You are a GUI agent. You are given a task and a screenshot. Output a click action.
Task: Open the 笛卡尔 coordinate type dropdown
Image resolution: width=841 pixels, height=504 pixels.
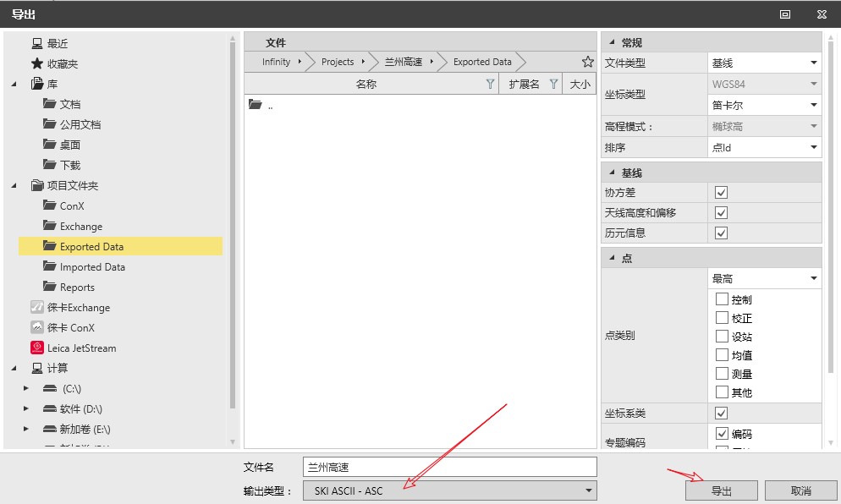pos(764,105)
